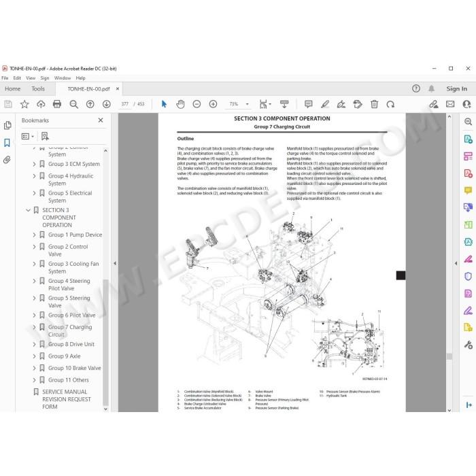
Task: Toggle the Page Thumbnails panel
Action: click(x=7, y=125)
